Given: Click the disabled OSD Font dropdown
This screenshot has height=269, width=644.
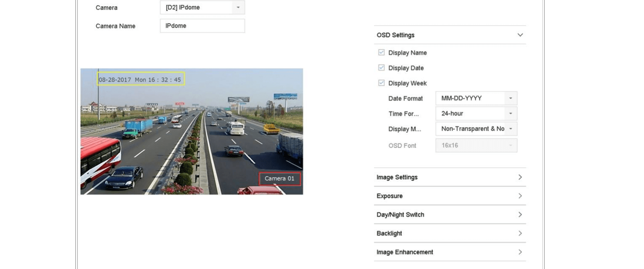Looking at the screenshot, I should [476, 145].
